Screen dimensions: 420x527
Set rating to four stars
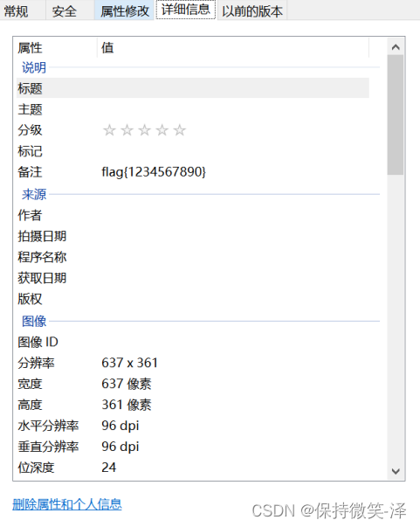[162, 130]
